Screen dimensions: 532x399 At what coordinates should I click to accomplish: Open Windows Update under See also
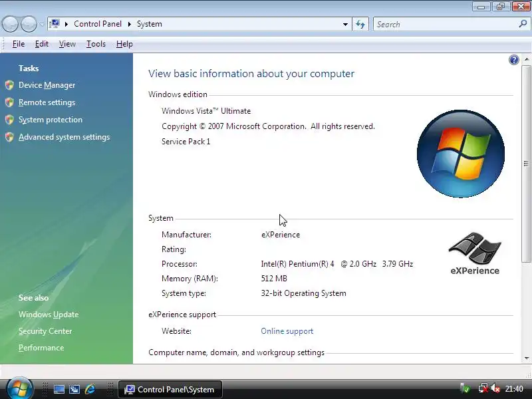pyautogui.click(x=49, y=315)
